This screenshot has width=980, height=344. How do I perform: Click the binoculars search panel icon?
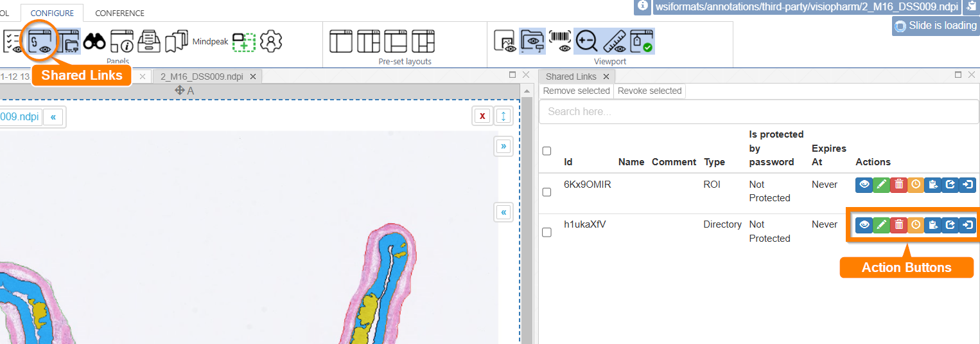[x=94, y=41]
